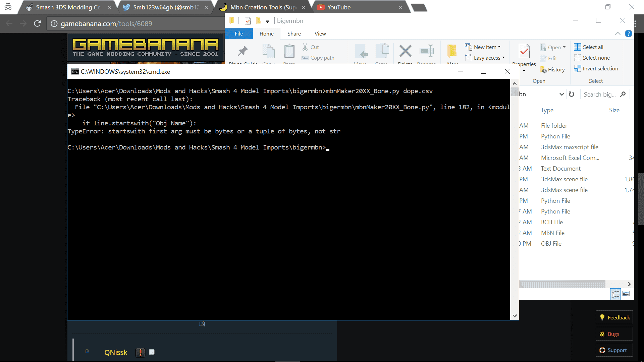This screenshot has width=644, height=362.
Task: Open file History from the ribbon
Action: [x=552, y=70]
